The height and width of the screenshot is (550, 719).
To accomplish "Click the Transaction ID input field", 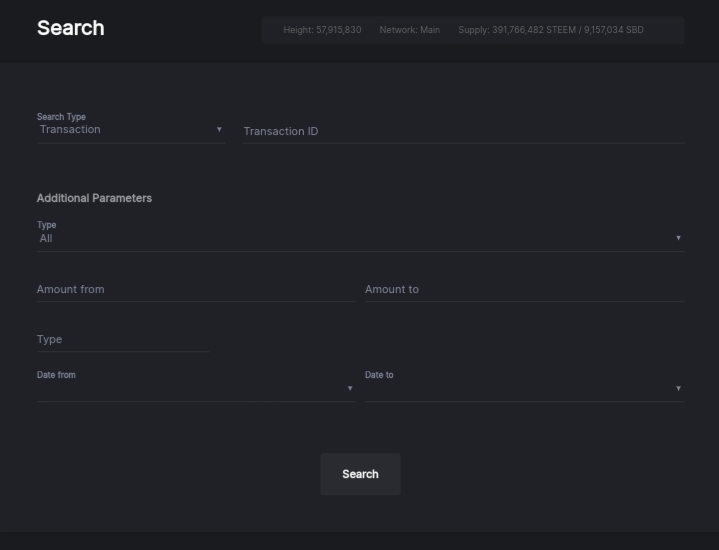I will pos(464,131).
